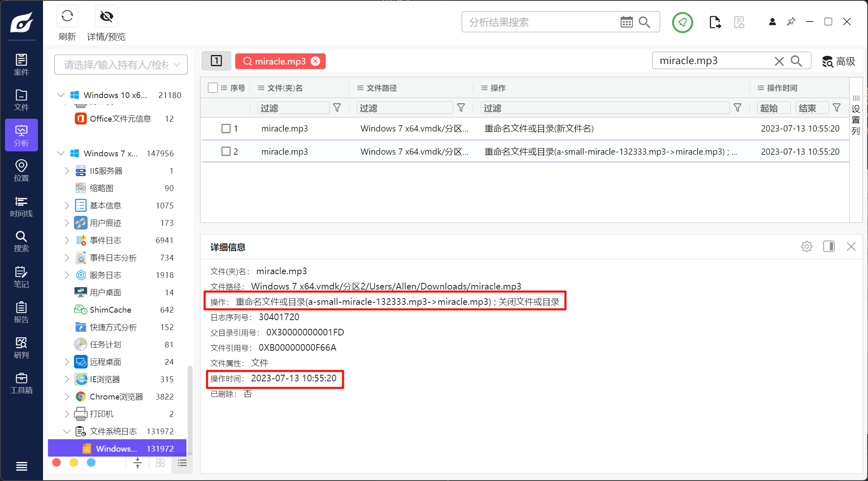
Task: Click the green shield icon in the top bar
Action: tap(682, 22)
